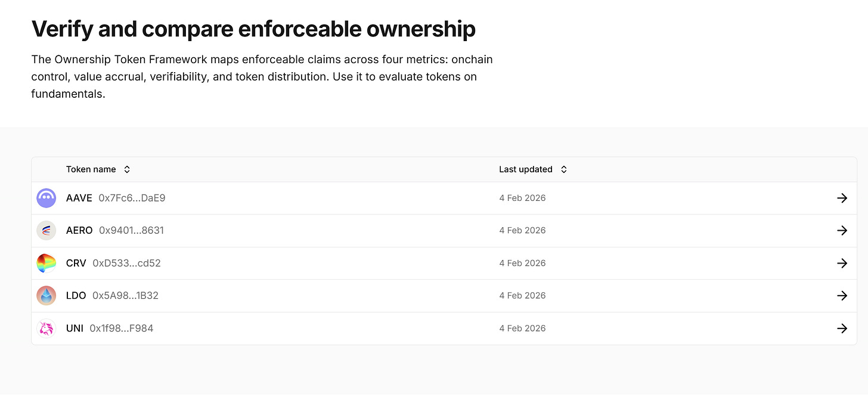The height and width of the screenshot is (415, 868).
Task: Click the arrow on the CRV row
Action: (x=842, y=263)
